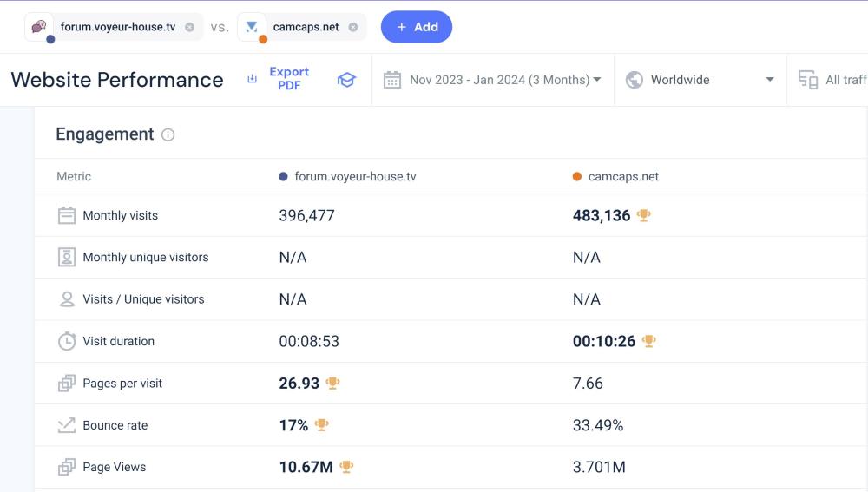The width and height of the screenshot is (868, 492).
Task: Click Export PDF link
Action: coord(288,79)
